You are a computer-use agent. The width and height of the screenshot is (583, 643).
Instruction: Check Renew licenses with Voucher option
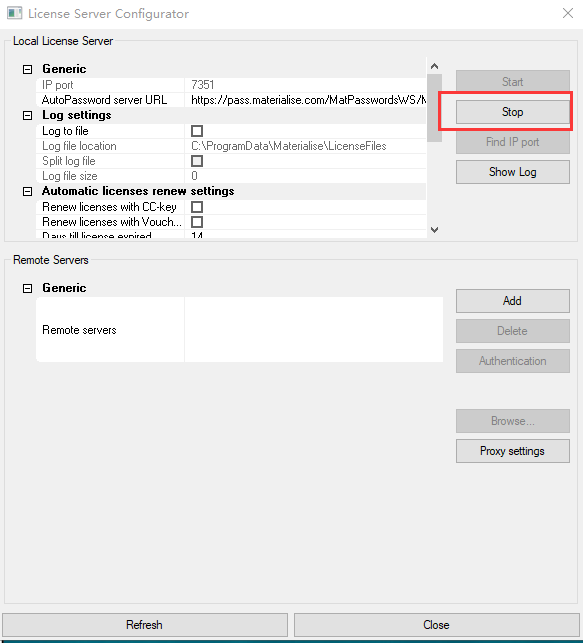197,222
